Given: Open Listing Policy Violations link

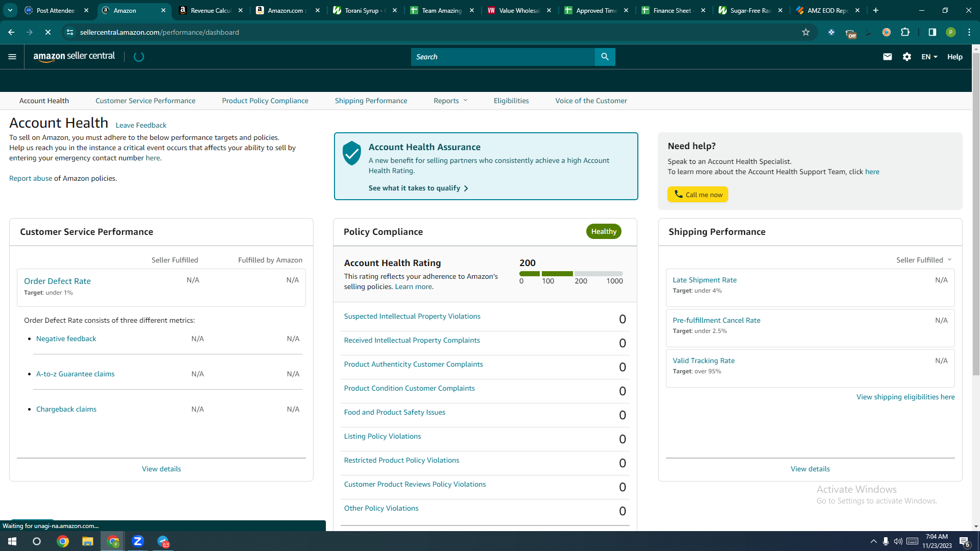Looking at the screenshot, I should click(x=383, y=436).
